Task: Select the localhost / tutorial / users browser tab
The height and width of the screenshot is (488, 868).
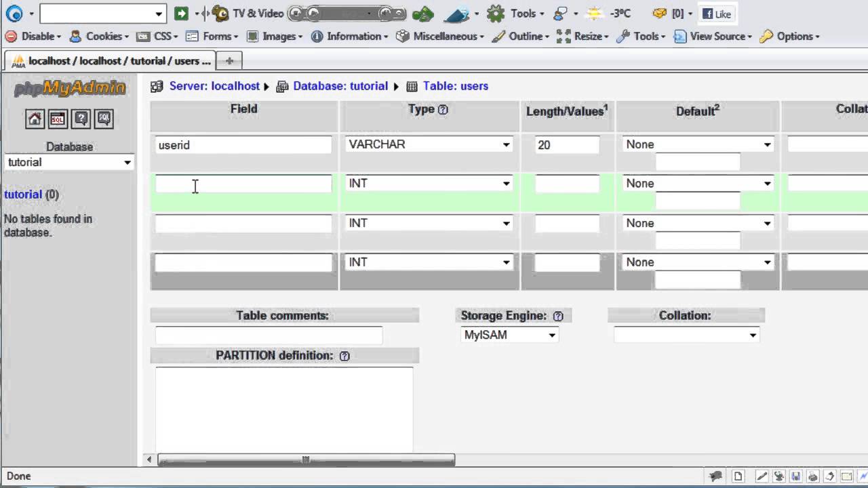Action: coord(110,61)
